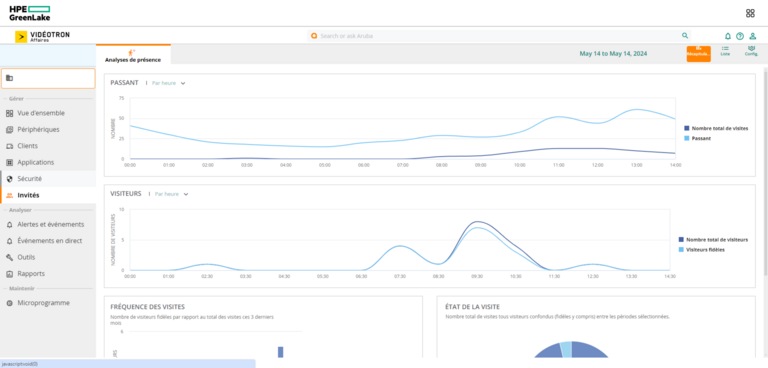768x368 pixels.
Task: Open the apps grid icon at top right
Action: click(750, 13)
